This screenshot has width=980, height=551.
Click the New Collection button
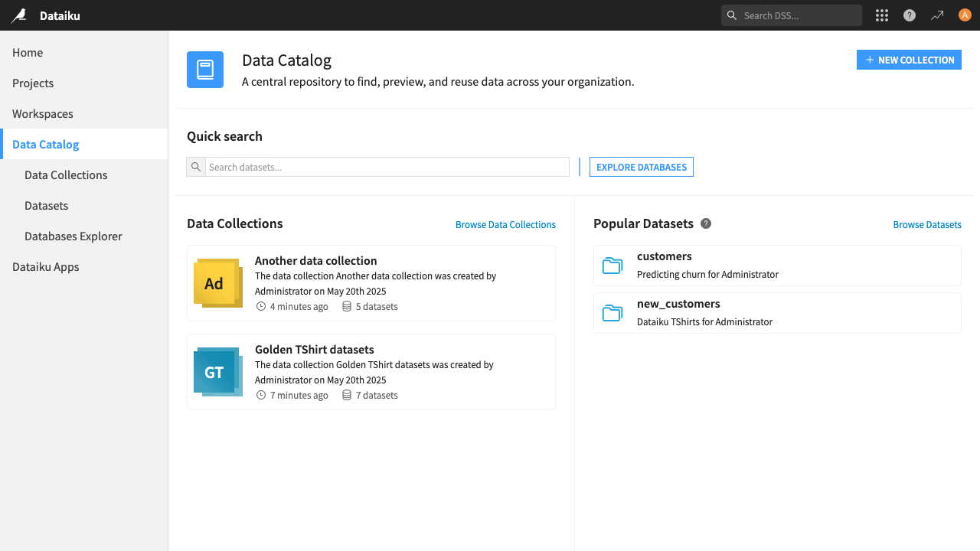pos(909,60)
